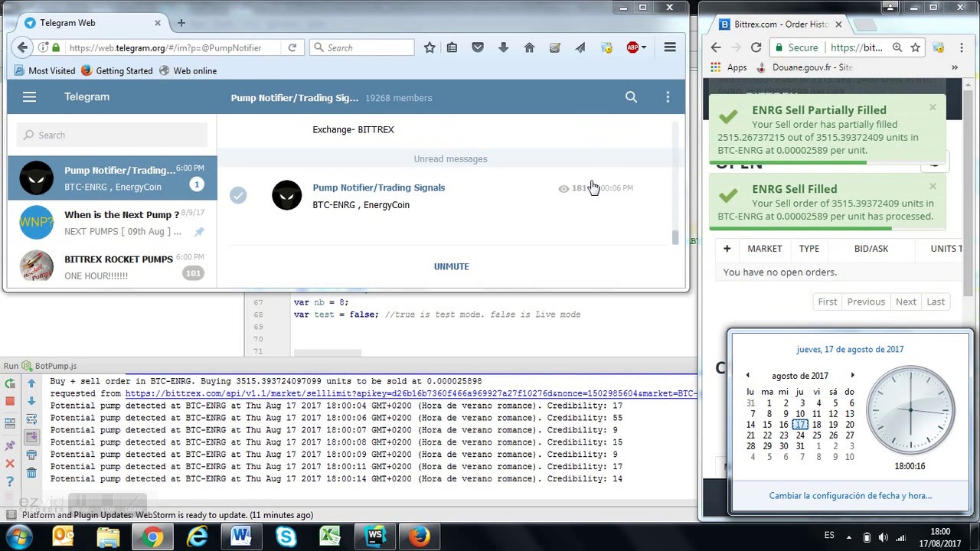980x551 pixels.
Task: Jump down the stack trace with down arrow
Action: [x=31, y=401]
